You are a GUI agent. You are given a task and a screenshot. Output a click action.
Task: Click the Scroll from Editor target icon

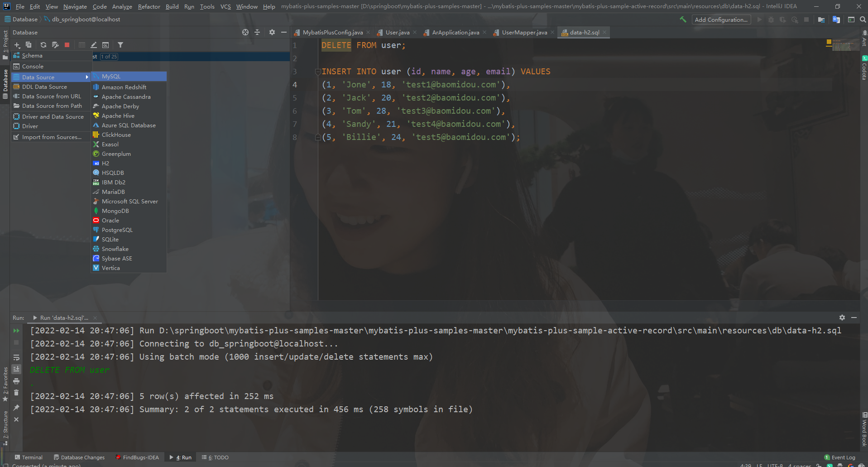point(245,32)
